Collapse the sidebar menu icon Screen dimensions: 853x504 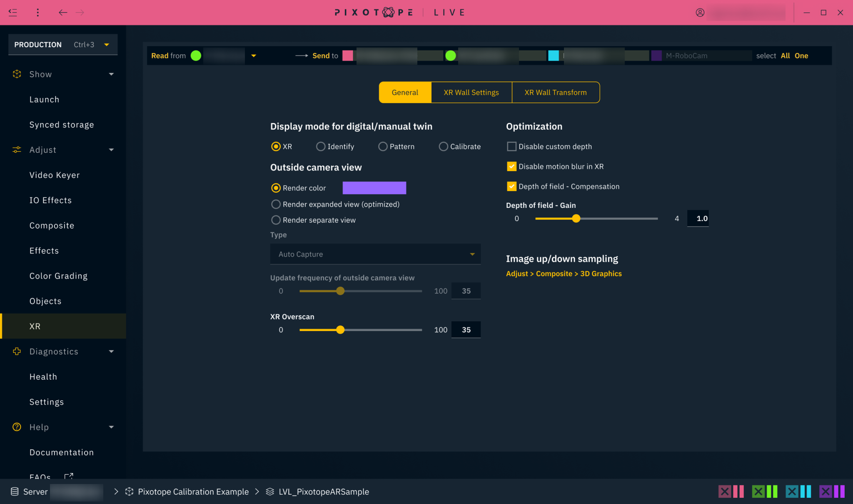(13, 12)
